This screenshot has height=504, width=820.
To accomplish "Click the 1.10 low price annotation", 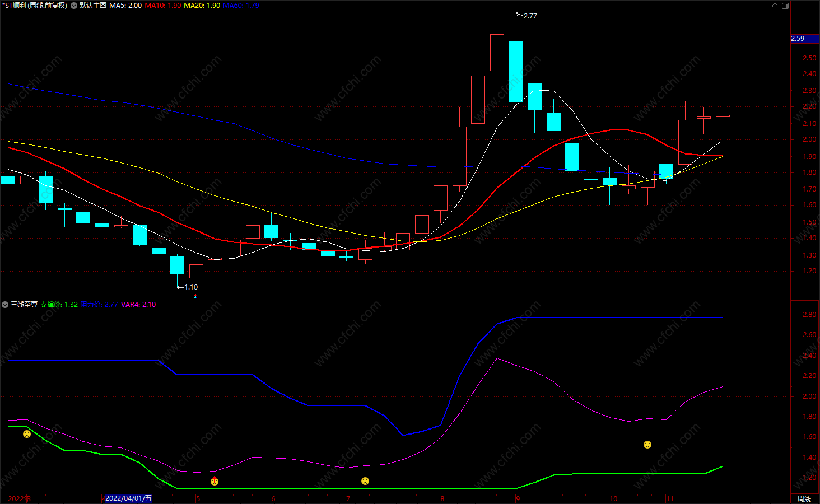I will coord(191,287).
